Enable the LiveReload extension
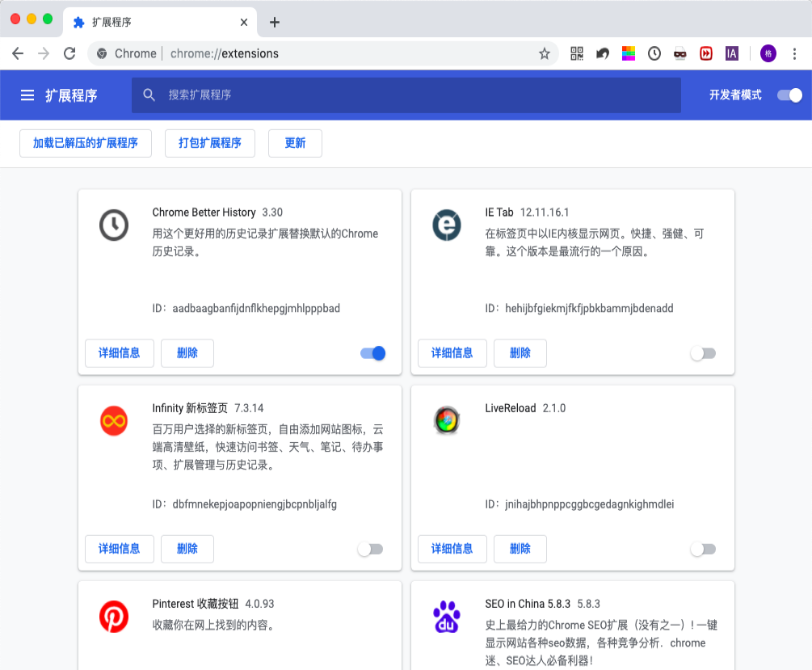812x670 pixels. click(703, 550)
